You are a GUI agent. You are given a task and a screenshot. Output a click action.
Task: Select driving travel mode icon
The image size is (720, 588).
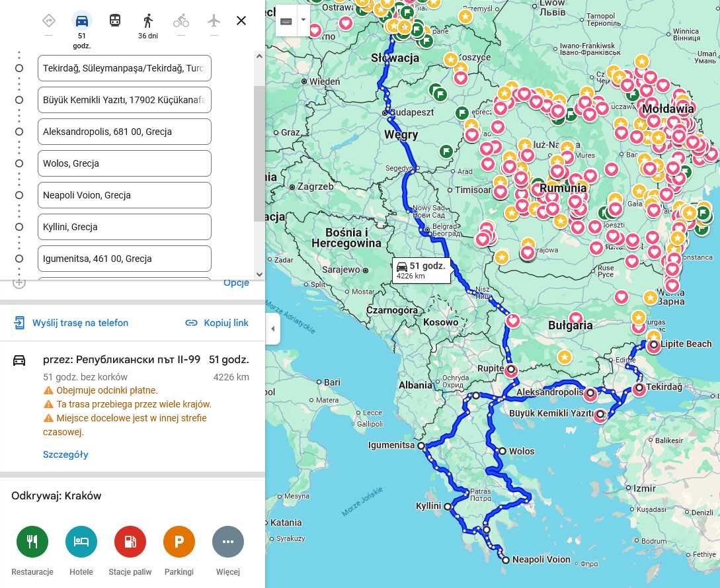(x=82, y=21)
